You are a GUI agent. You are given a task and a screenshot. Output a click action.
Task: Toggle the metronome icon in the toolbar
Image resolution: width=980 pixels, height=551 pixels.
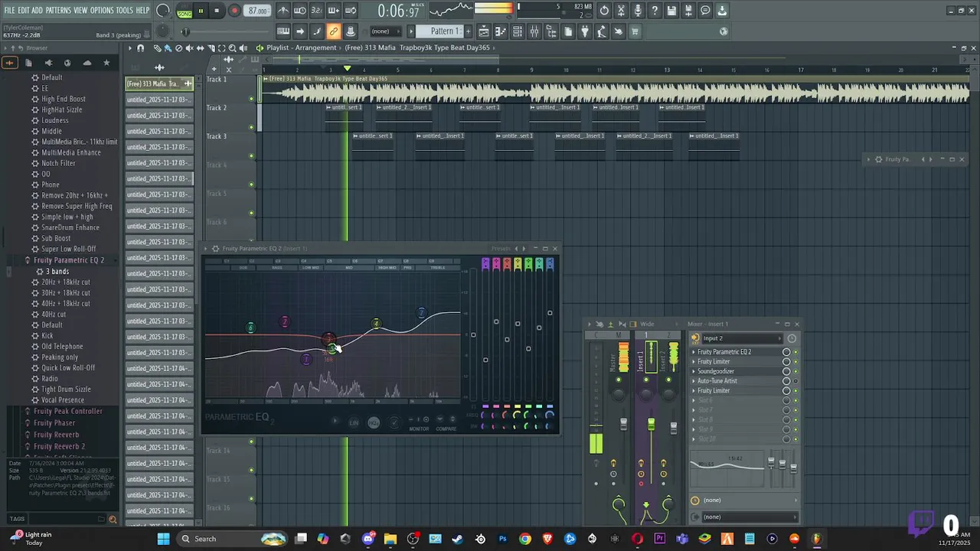click(283, 11)
